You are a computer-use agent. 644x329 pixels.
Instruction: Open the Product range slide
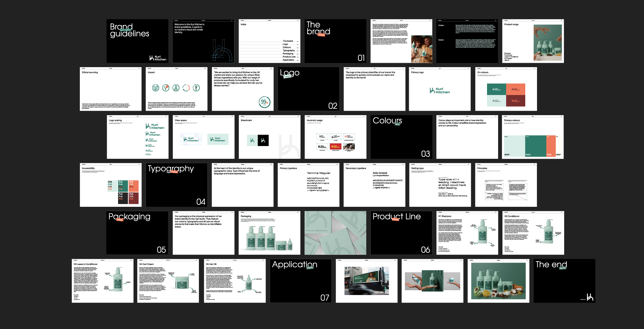click(x=533, y=41)
